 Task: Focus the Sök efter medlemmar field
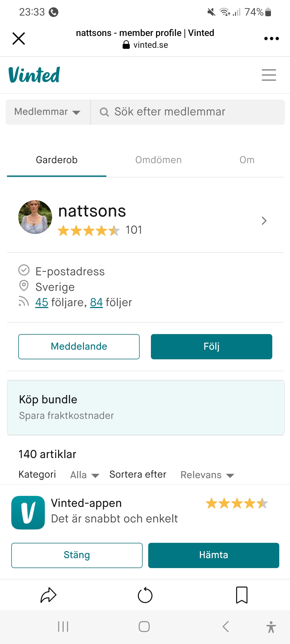(188, 112)
